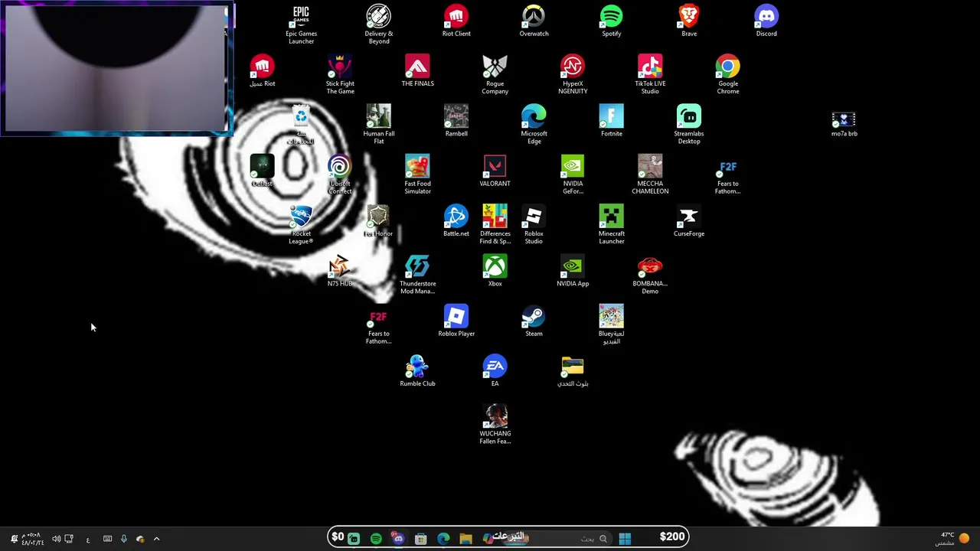The width and height of the screenshot is (980, 551).
Task: Open File Explorer from the taskbar
Action: point(465,539)
